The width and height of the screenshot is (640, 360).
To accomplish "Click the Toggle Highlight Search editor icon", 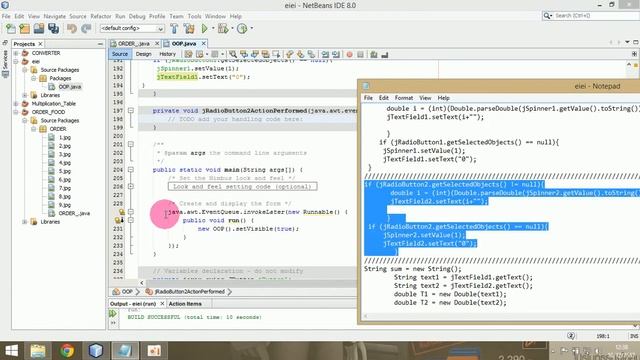I will (265, 54).
